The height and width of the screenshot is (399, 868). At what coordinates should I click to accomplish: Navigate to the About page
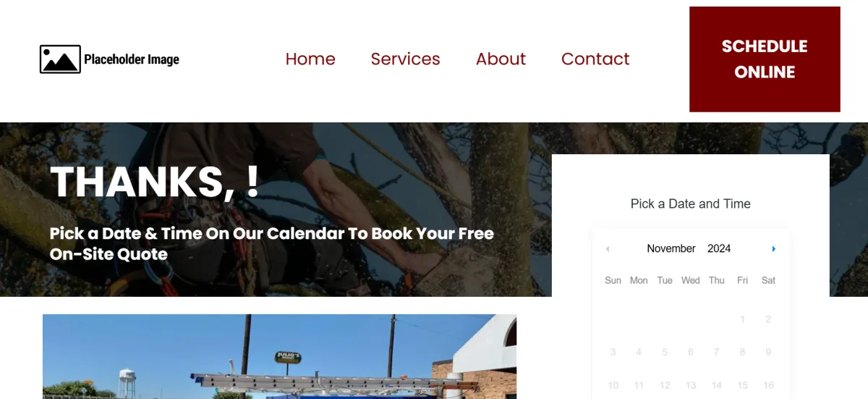point(501,59)
